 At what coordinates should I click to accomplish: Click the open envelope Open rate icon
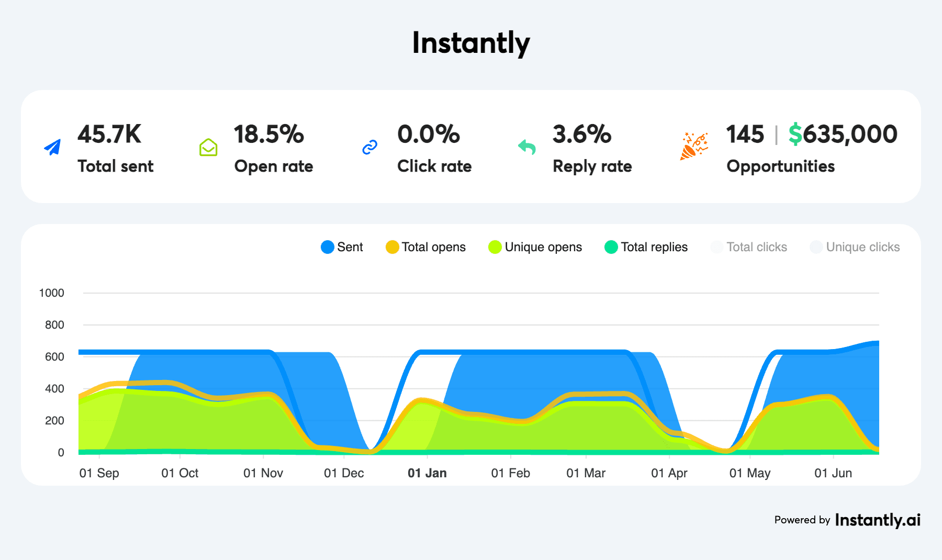(x=208, y=148)
